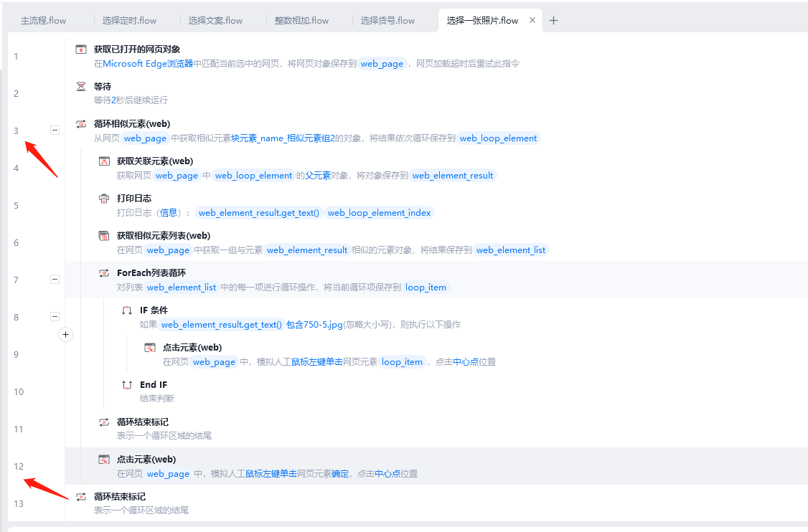Click the 点击元素(web) icon on line 9
808x532 pixels.
click(150, 348)
